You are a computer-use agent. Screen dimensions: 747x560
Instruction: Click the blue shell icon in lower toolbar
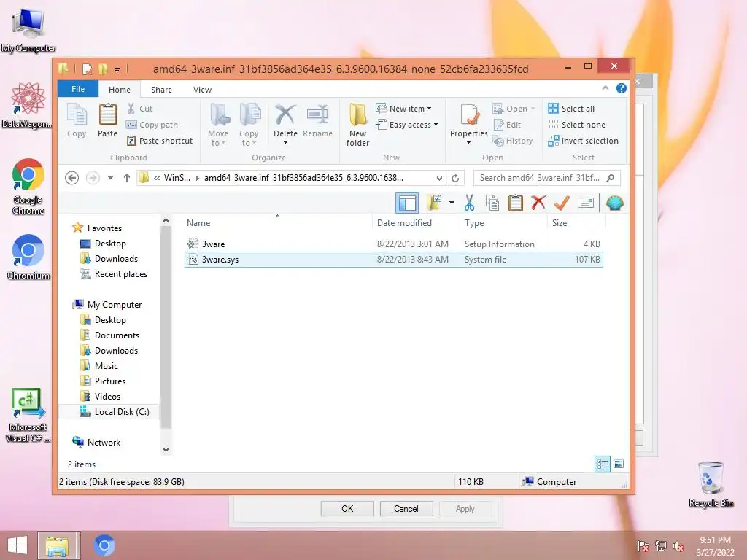[615, 203]
